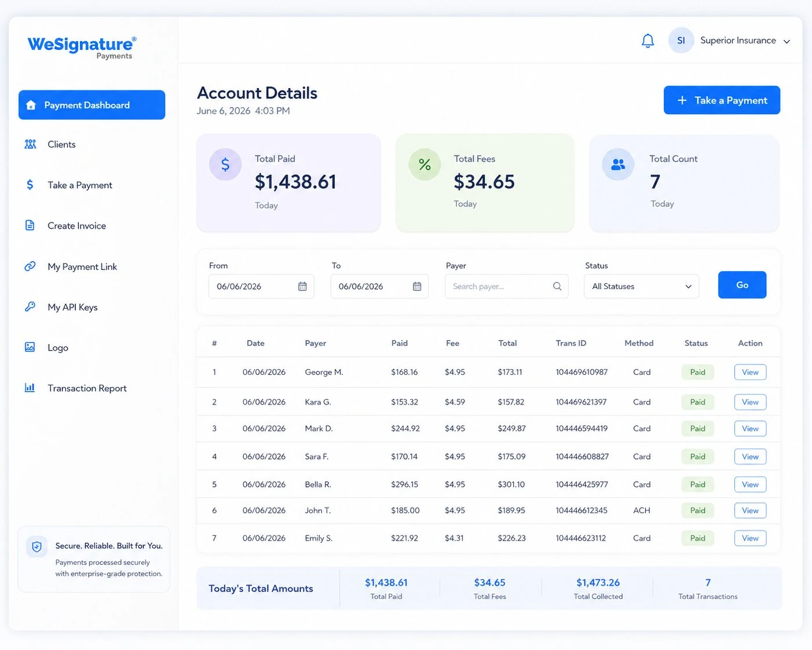
Task: Focus the Search payer input
Action: pyautogui.click(x=506, y=286)
